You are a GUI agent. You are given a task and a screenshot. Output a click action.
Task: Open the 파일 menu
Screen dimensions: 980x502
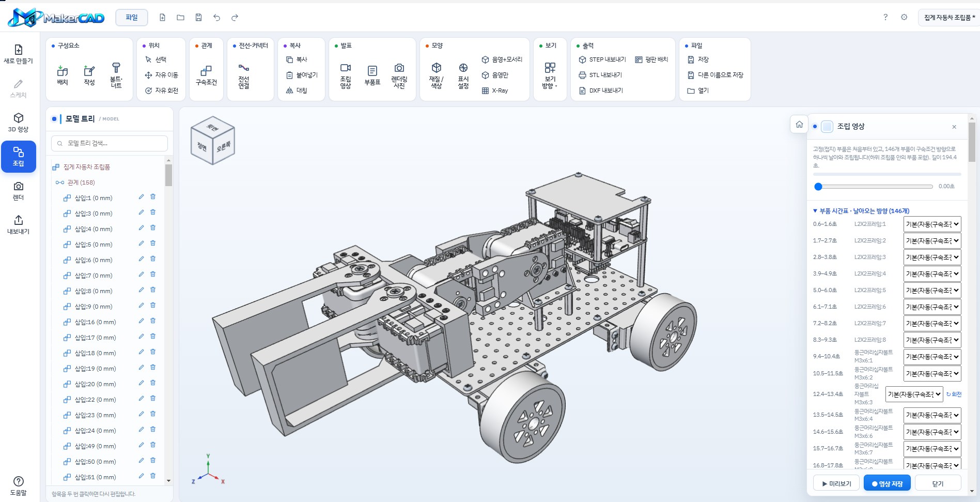pos(132,18)
